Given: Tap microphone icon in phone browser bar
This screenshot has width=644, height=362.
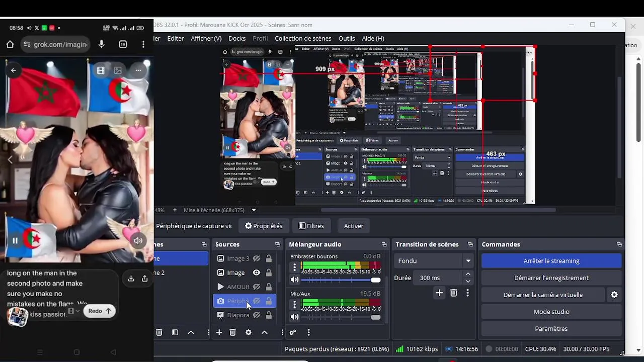Looking at the screenshot, I should (x=102, y=44).
